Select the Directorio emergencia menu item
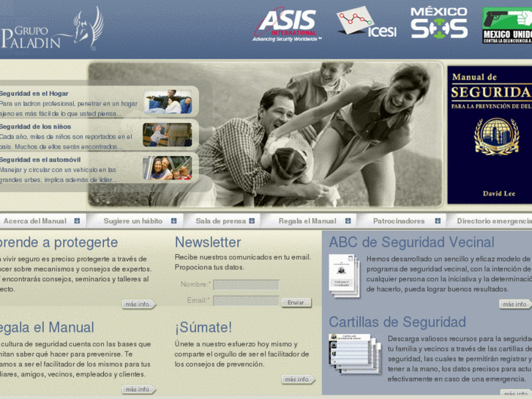The image size is (532, 399). click(x=495, y=221)
